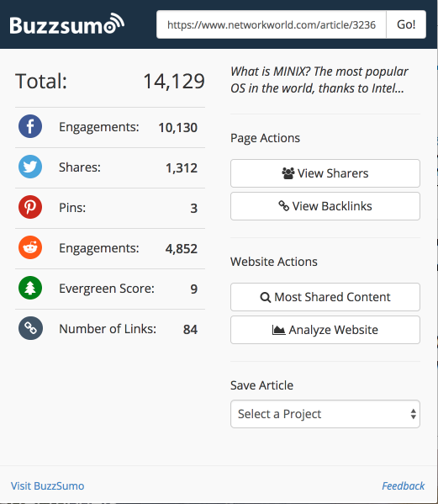Click the Facebook engagements icon
This screenshot has height=504, width=438.
pos(30,126)
